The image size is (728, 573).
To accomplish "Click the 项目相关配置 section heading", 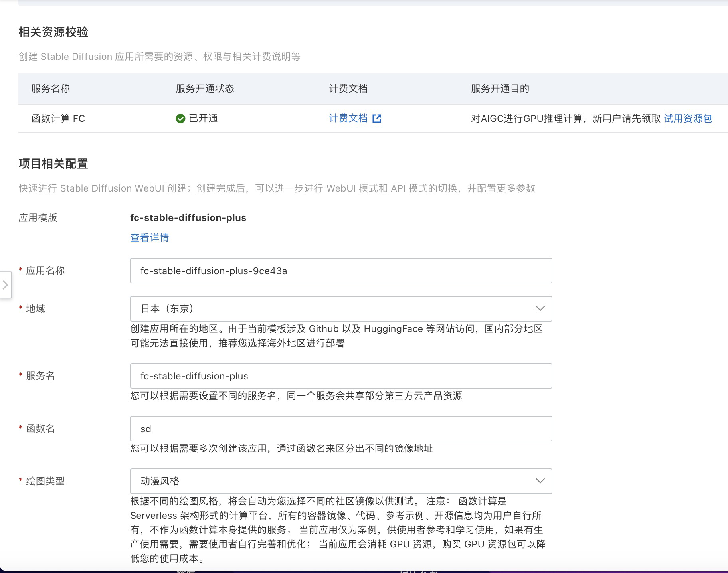I will [x=53, y=164].
